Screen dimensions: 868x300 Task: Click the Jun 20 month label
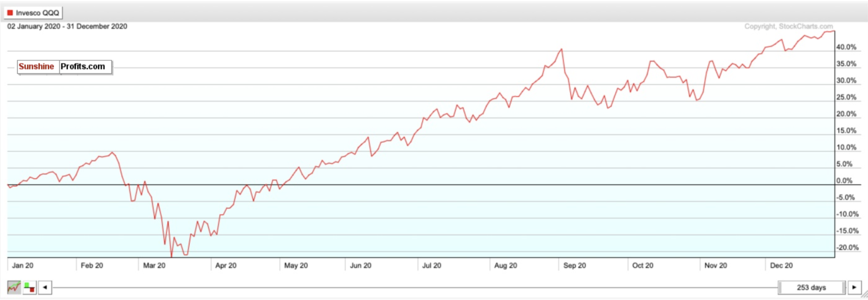(x=360, y=266)
